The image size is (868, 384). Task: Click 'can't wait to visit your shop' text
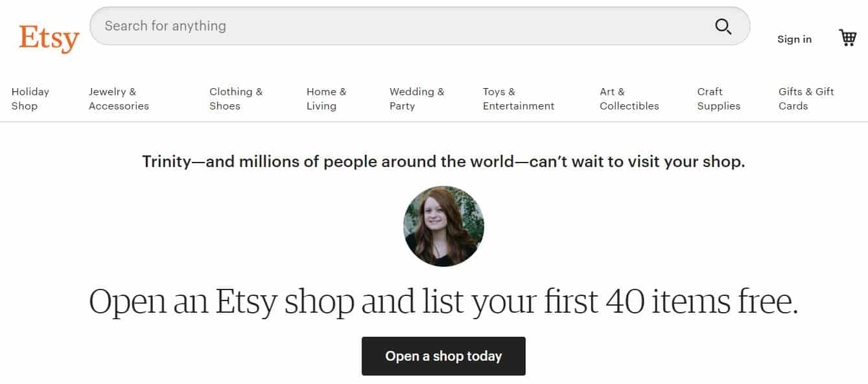pyautogui.click(x=637, y=161)
